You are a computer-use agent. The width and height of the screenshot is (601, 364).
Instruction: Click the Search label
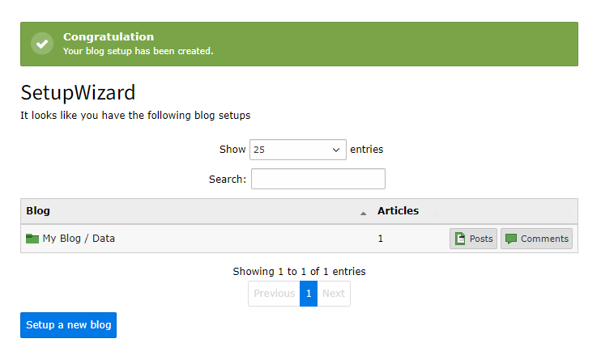pos(227,179)
